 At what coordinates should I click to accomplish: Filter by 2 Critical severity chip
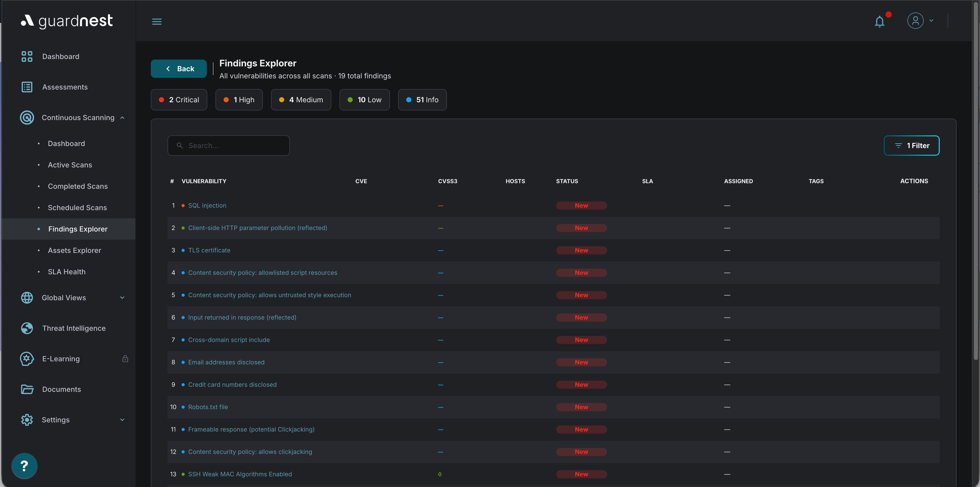(179, 100)
